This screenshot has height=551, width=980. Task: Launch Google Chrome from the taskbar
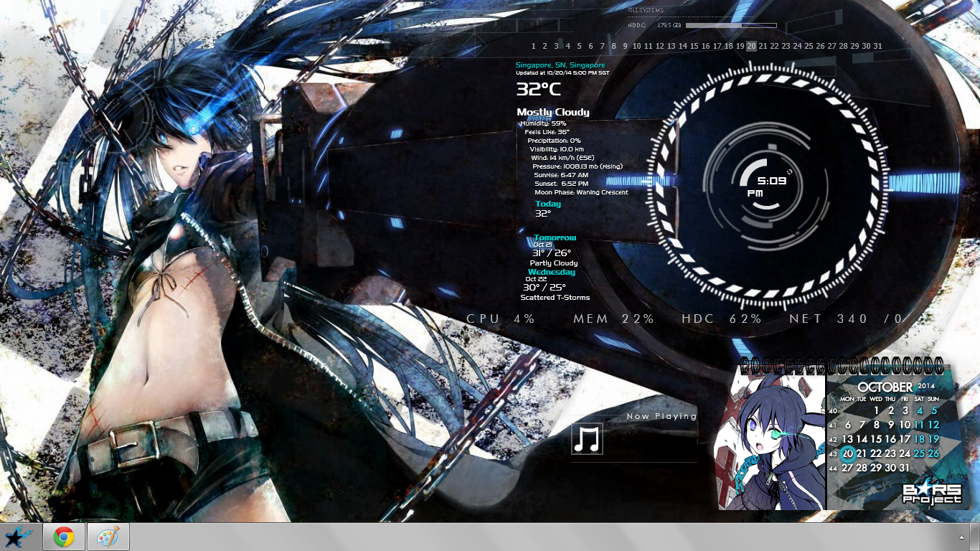tap(64, 537)
